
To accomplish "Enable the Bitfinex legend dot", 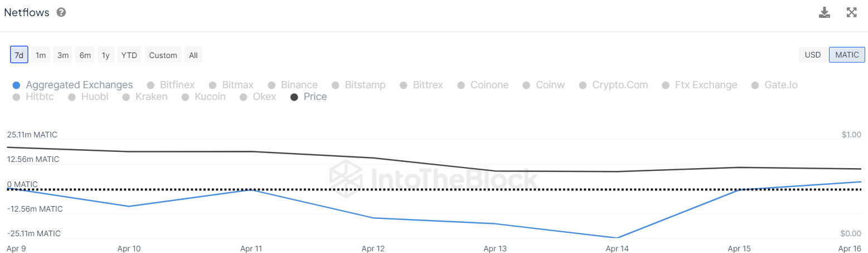I will 151,85.
